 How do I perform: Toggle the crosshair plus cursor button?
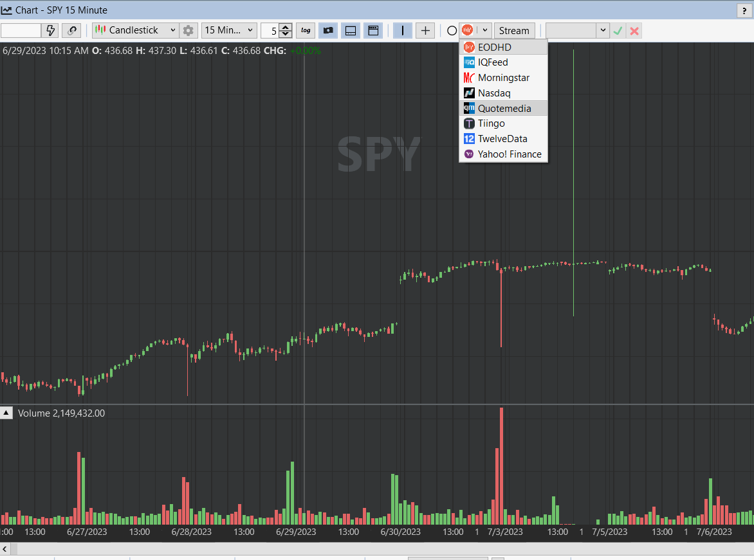tap(425, 31)
